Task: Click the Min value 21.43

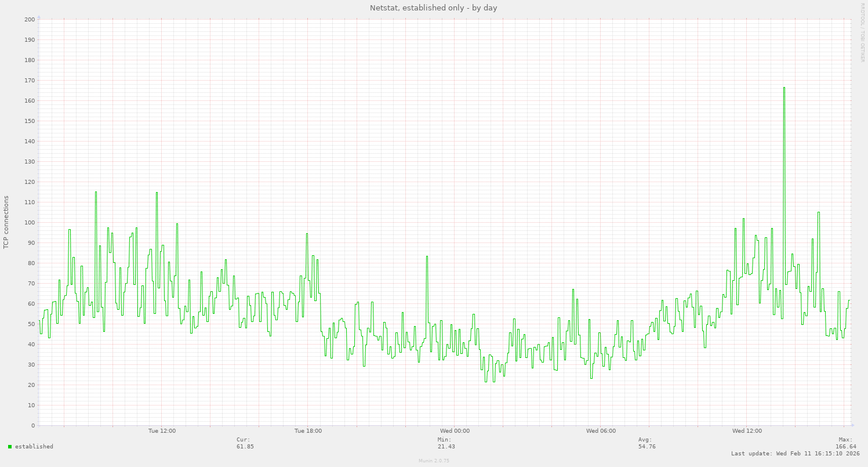Action: tap(446, 447)
